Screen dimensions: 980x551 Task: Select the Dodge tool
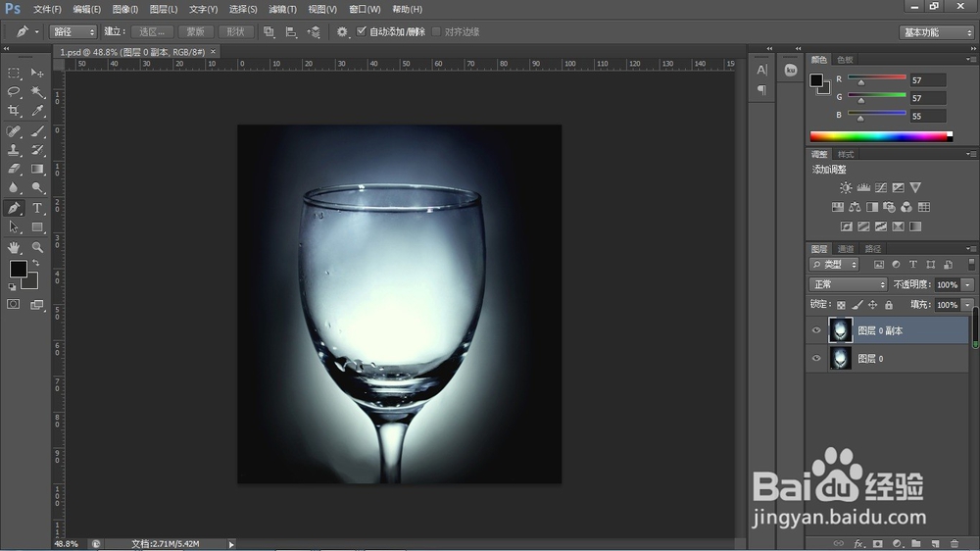click(37, 187)
